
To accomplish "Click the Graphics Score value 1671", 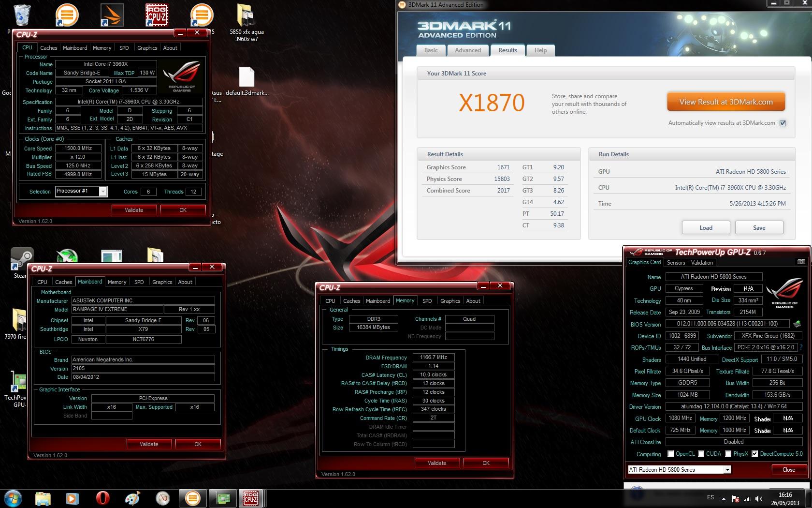I will pyautogui.click(x=503, y=167).
